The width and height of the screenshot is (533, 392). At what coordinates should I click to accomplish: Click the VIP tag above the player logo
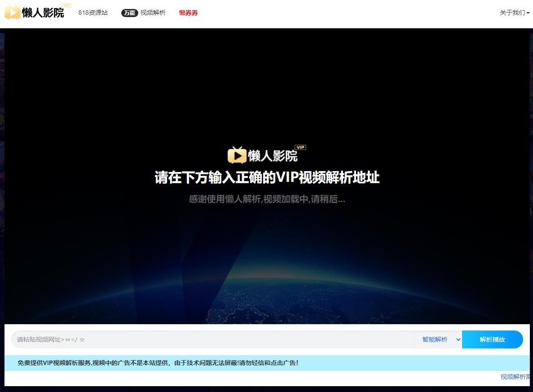click(301, 147)
